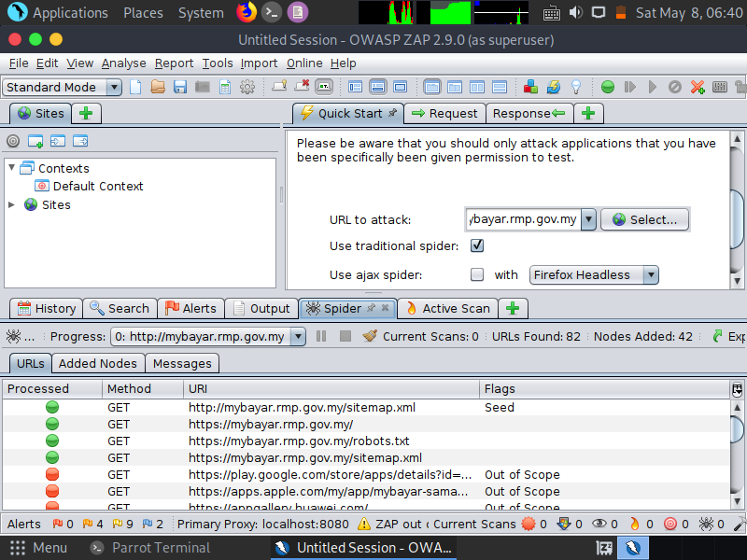Add a bottom panel tab with plus
Screen dimensions: 747x560
(x=513, y=309)
